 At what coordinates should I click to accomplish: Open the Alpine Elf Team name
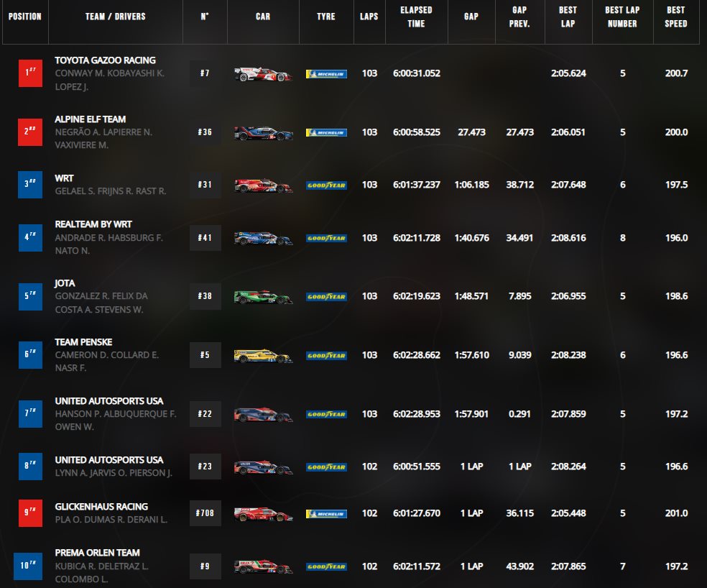click(x=91, y=119)
